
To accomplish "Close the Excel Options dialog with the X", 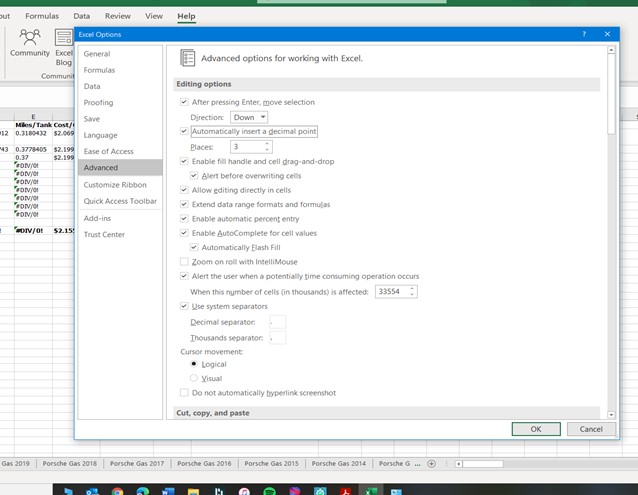I will click(x=607, y=34).
